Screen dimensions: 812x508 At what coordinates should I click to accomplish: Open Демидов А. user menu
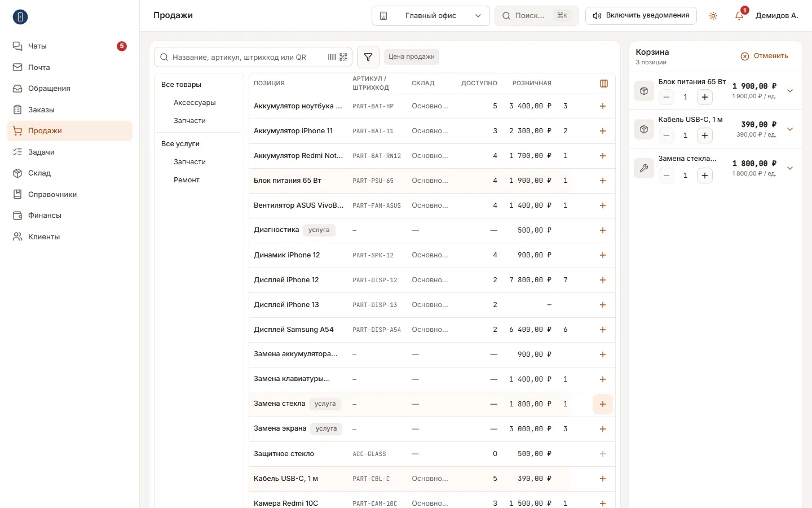pos(777,16)
